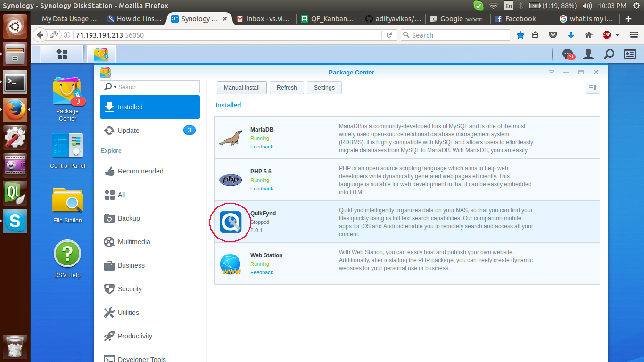Reload the page with Firefox reload button

point(389,35)
